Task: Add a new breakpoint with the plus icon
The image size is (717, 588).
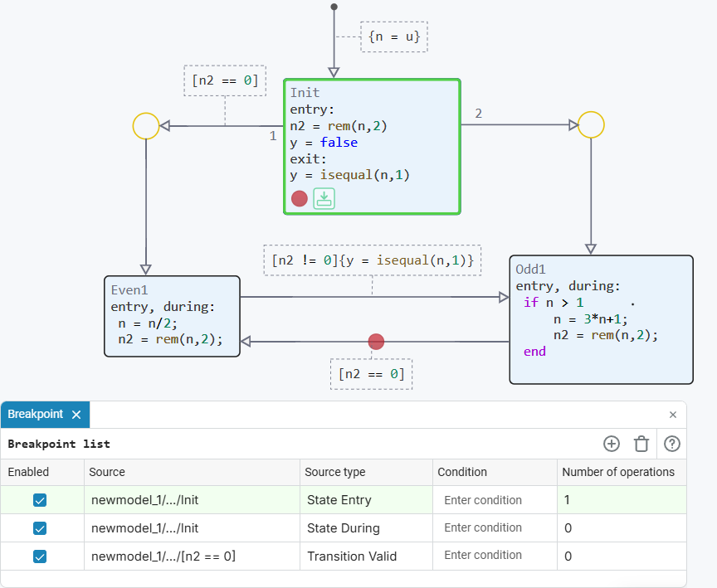Action: pos(612,444)
